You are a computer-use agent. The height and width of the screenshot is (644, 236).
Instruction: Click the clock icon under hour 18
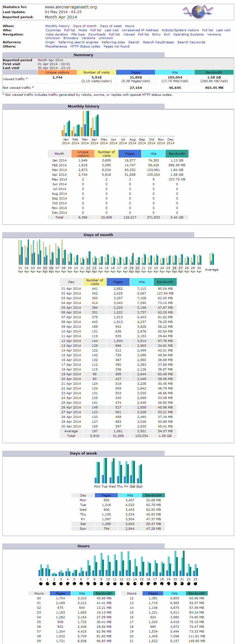coord(162,583)
